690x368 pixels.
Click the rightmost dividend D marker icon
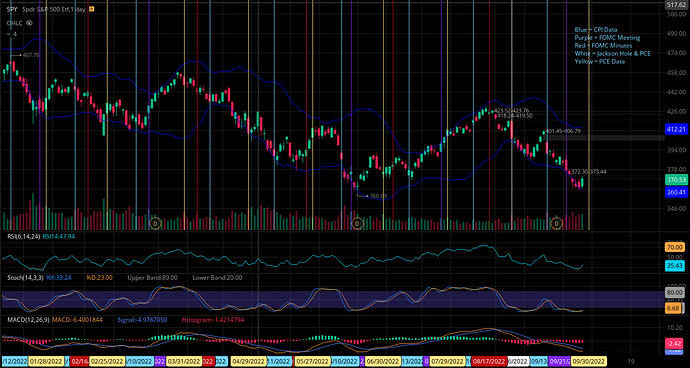point(557,223)
